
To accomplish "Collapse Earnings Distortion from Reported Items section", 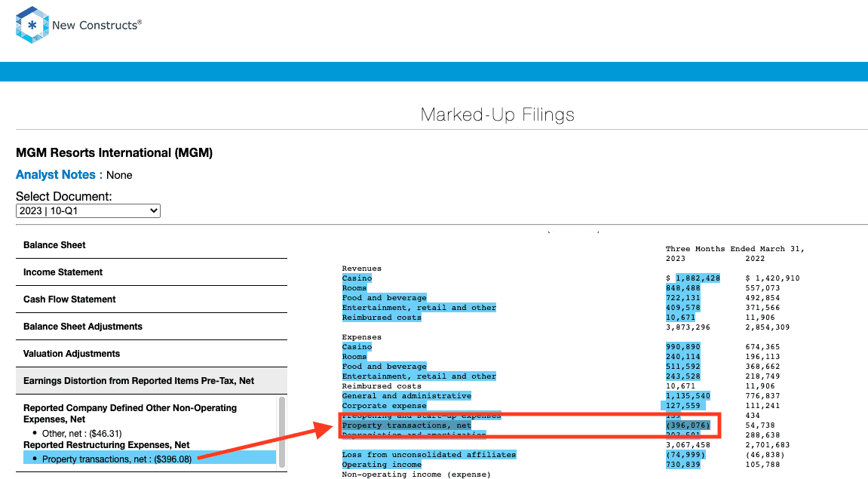I will (x=152, y=381).
